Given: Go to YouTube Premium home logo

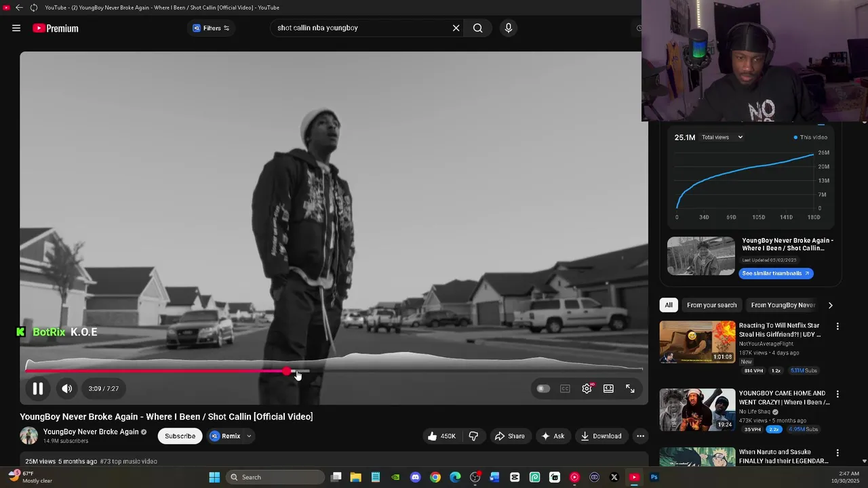Looking at the screenshot, I should coord(56,28).
